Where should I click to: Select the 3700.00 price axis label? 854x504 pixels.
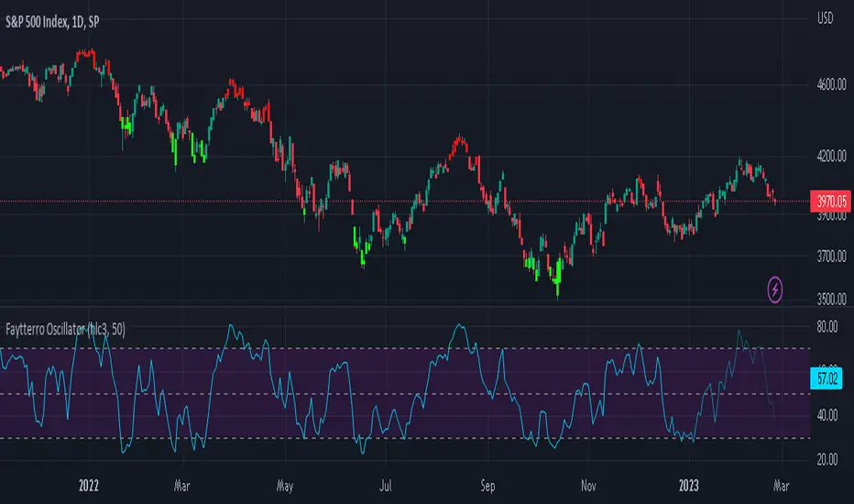831,256
